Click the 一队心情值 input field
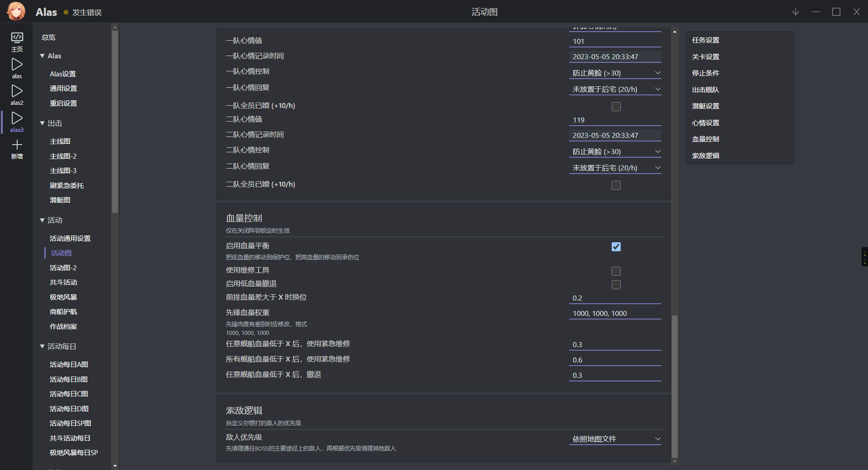Screen dimensions: 868x470 click(x=615, y=41)
